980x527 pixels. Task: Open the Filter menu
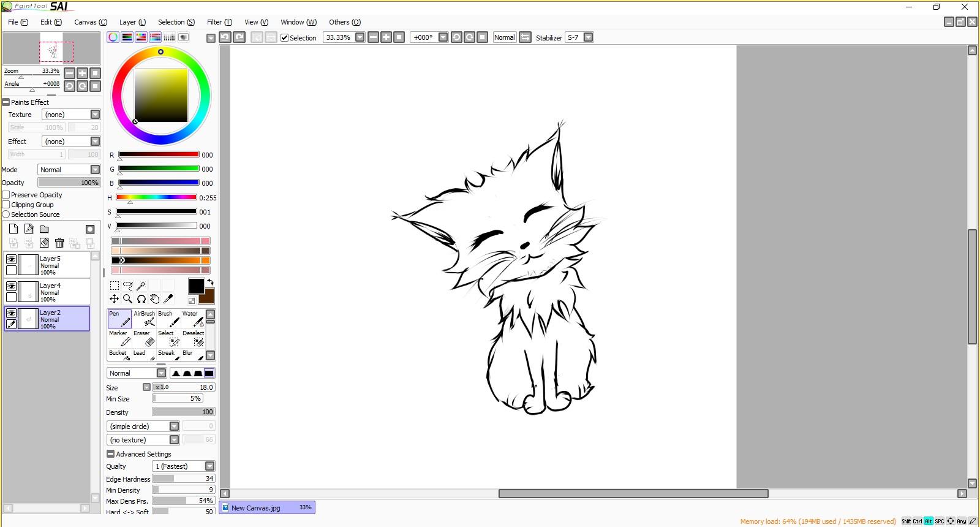(x=219, y=22)
